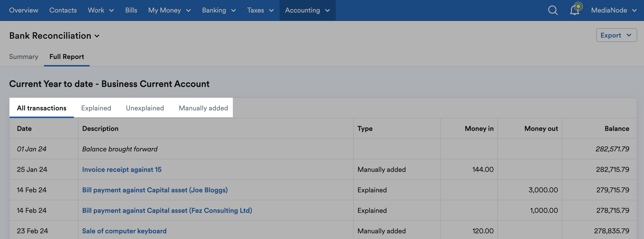Open Invoice receipt against 15 link
The height and width of the screenshot is (239, 644).
pos(122,169)
